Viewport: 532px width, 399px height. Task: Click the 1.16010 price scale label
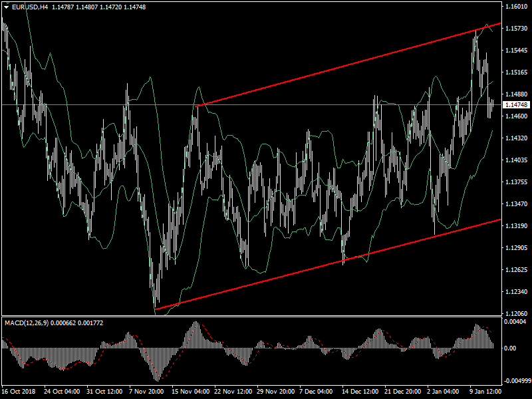pyautogui.click(x=516, y=7)
